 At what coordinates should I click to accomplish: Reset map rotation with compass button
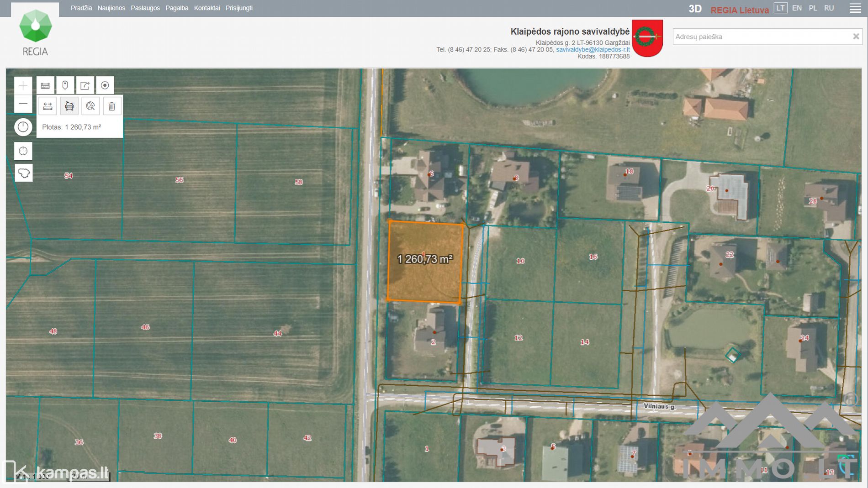(23, 127)
